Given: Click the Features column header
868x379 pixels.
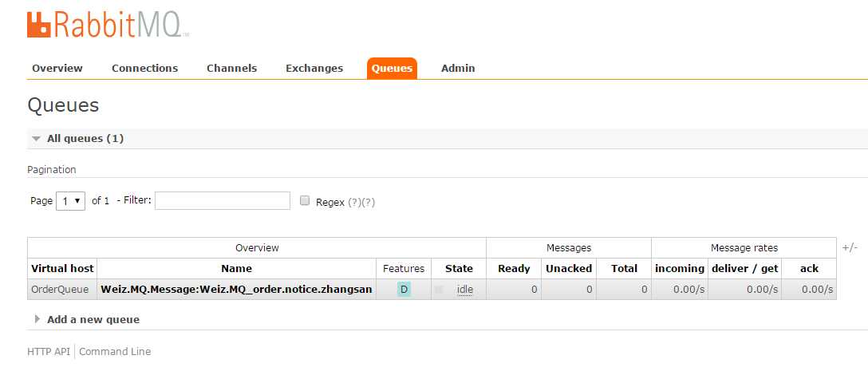Looking at the screenshot, I should pyautogui.click(x=404, y=268).
